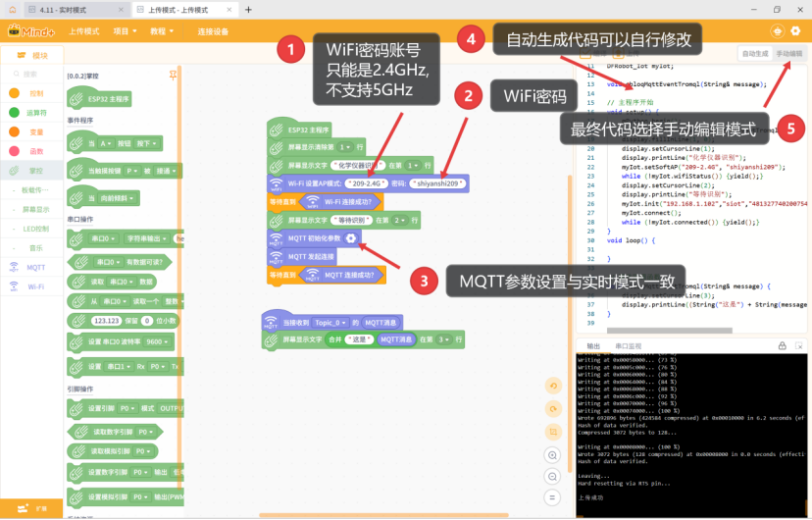Switch to auto-generated code mode

754,54
